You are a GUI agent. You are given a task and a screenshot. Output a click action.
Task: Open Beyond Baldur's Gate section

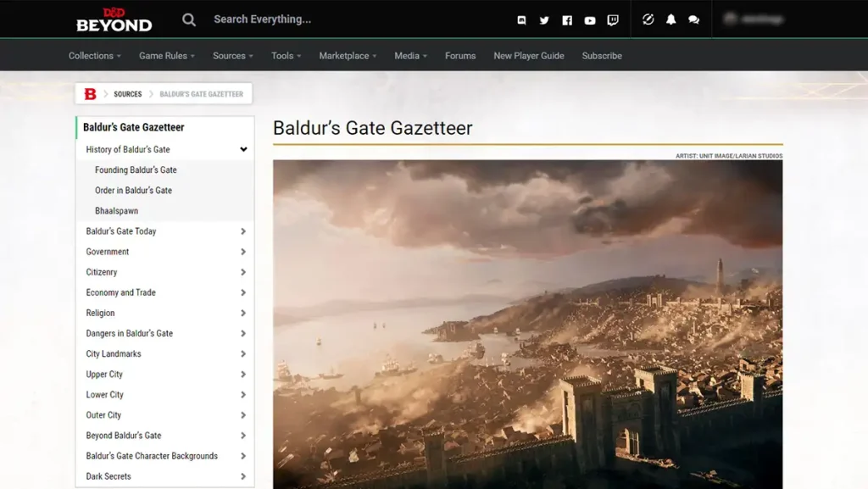click(x=124, y=436)
